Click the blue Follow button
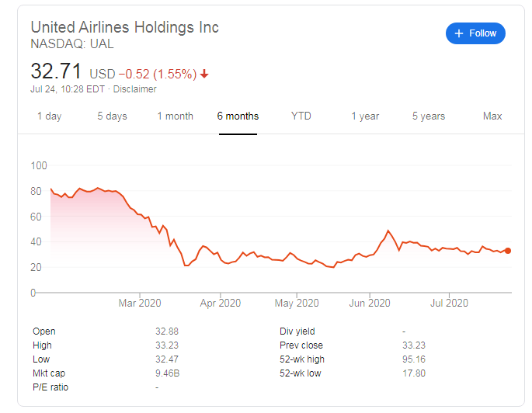 475,33
